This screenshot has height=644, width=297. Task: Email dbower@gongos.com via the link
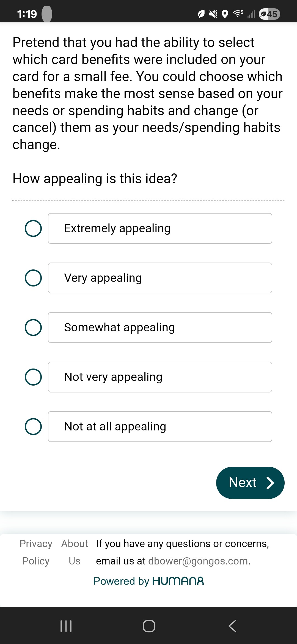coord(198,561)
